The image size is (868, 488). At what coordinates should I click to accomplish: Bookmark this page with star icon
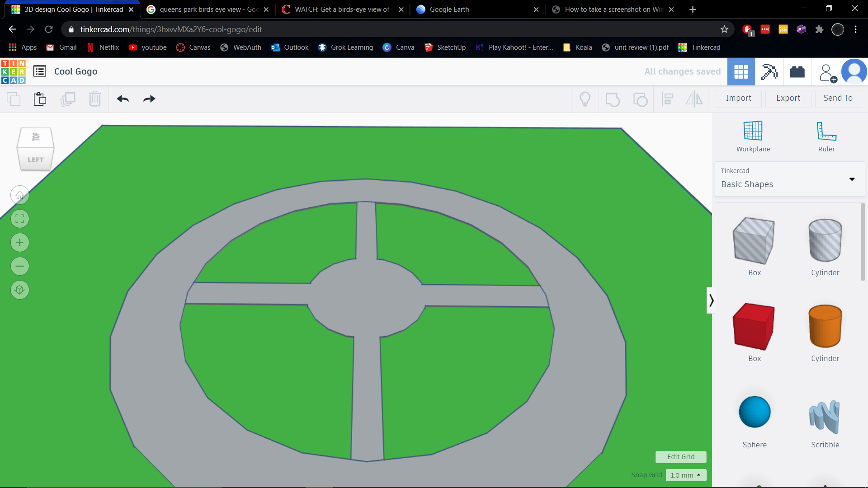pos(724,29)
